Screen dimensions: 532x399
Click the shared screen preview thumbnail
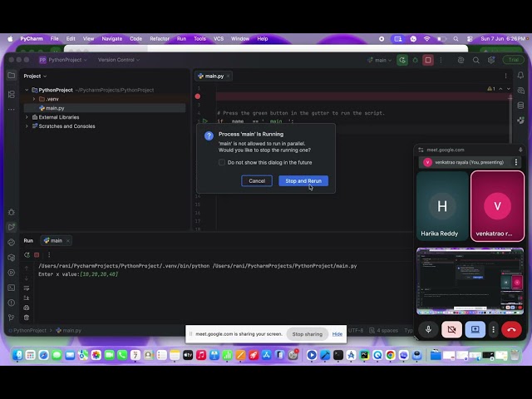coord(470,281)
